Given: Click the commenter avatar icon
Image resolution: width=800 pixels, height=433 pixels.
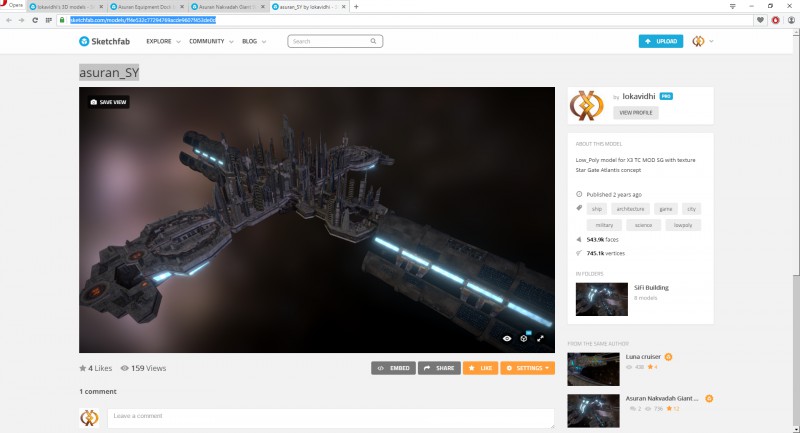Looking at the screenshot, I should click(89, 418).
